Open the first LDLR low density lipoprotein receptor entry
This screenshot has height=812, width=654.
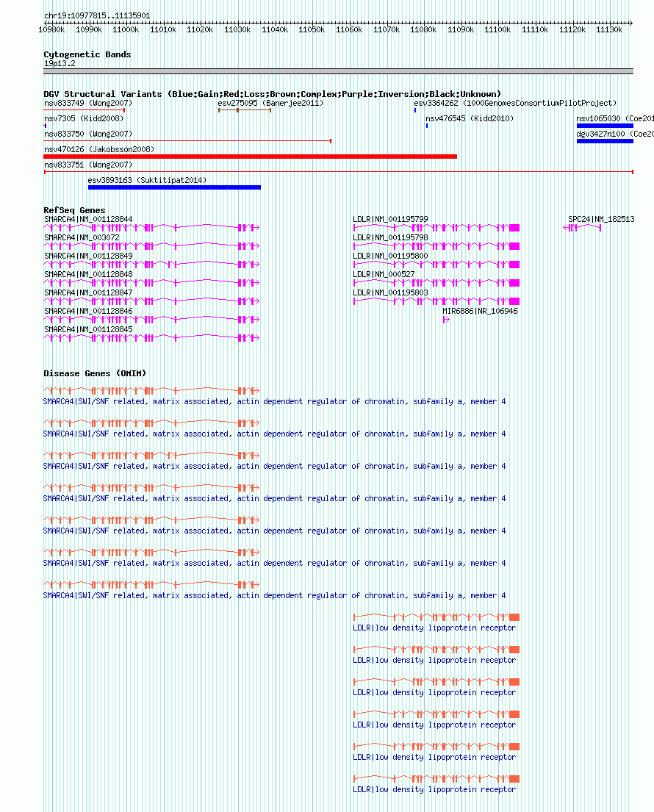(434, 628)
